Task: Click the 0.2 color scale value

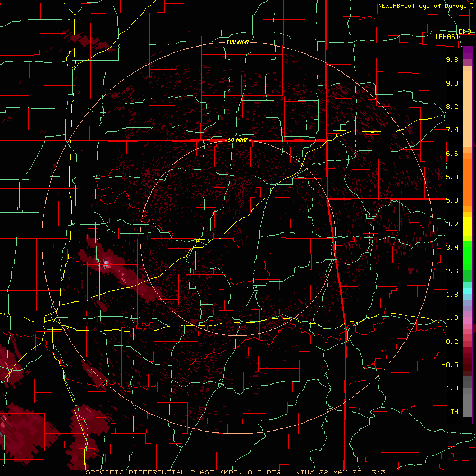Action: [x=452, y=342]
